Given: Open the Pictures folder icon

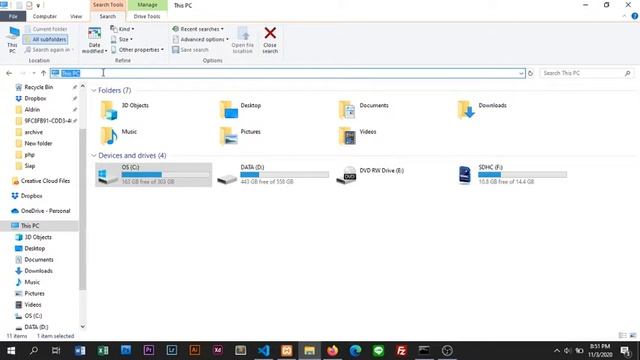Looking at the screenshot, I should [x=228, y=136].
